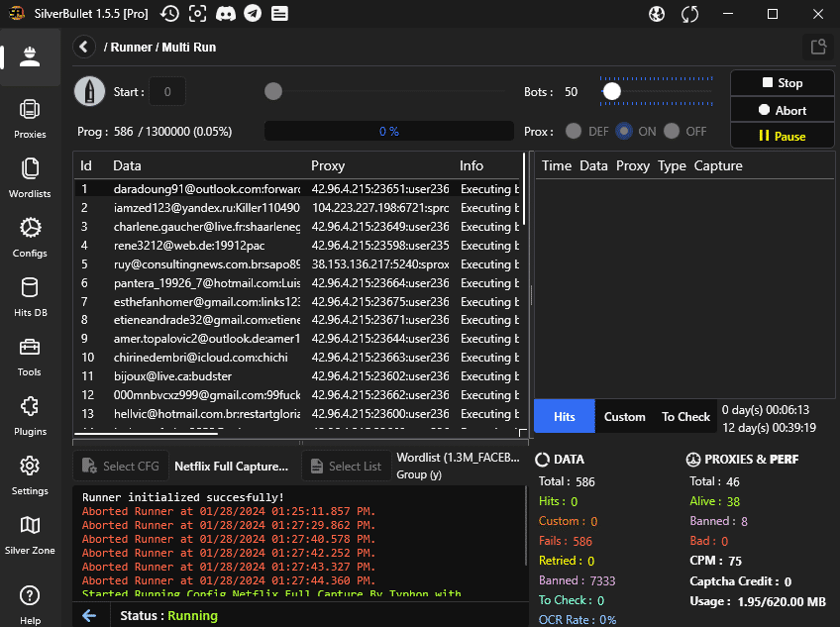Open the Silver Zone section
Image resolution: width=840 pixels, height=627 pixels.
coord(30,533)
